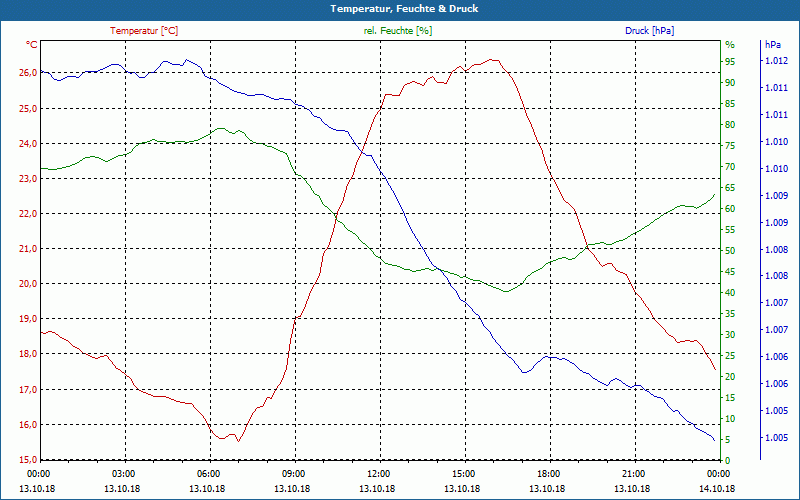Select the 13.10.18 date under 12:00
This screenshot has height=500, width=800.
[377, 489]
